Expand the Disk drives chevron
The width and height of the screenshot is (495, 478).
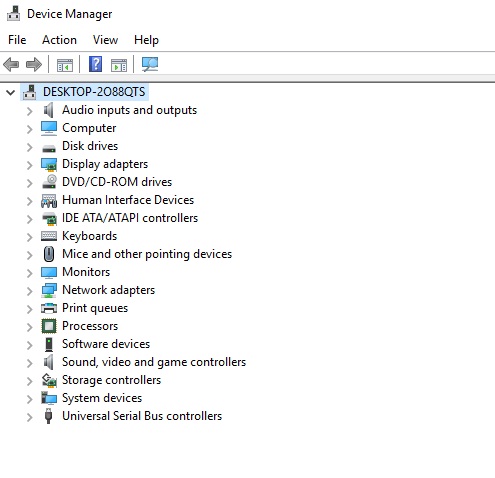[x=30, y=147]
